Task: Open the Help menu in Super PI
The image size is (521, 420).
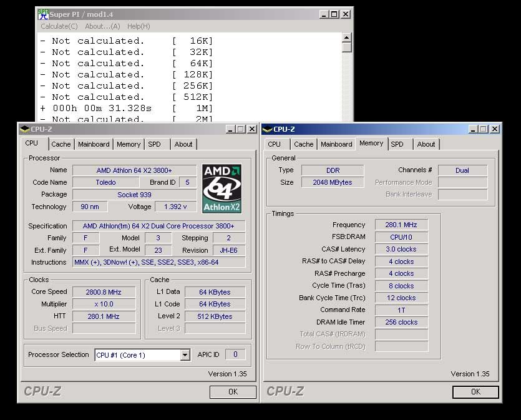Action: (139, 26)
